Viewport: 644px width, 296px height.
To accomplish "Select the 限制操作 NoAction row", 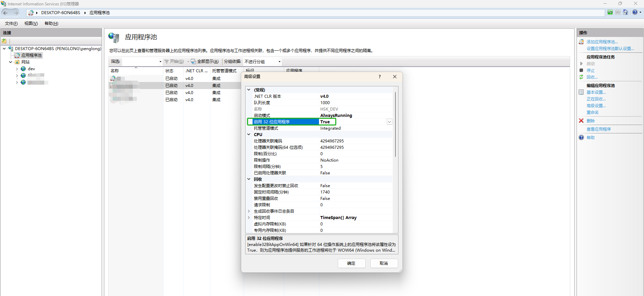I will point(323,160).
